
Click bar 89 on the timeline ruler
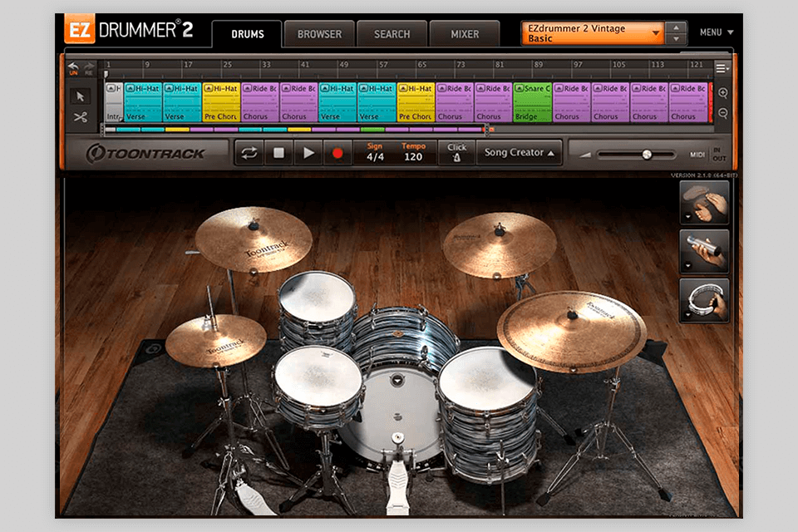(x=538, y=65)
